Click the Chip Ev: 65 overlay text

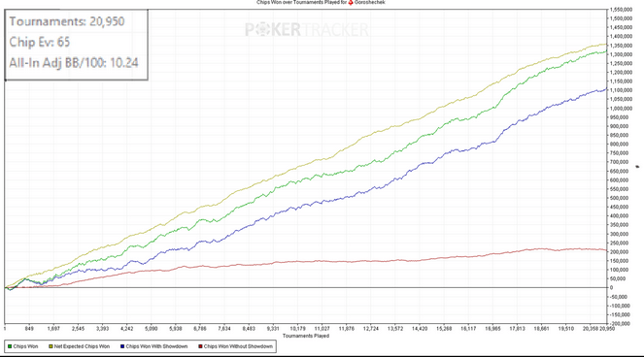point(40,42)
